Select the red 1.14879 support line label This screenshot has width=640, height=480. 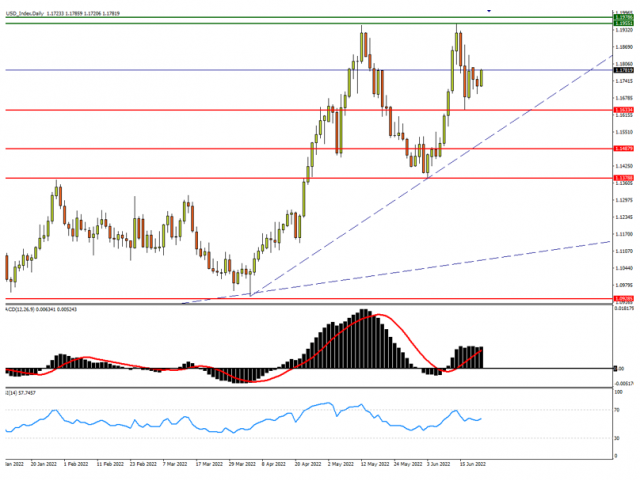tap(625, 149)
